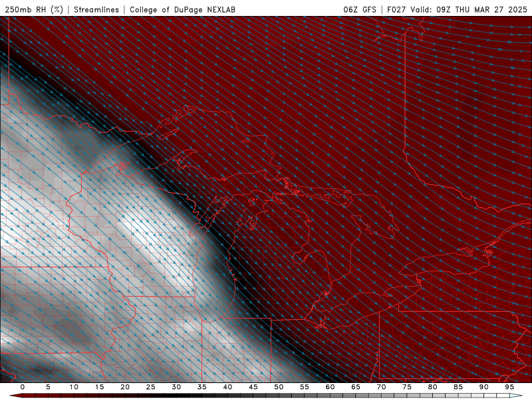This screenshot has width=532, height=399.
Task: Click the "College of DuPage NEXLAB" credit
Action: click(182, 9)
